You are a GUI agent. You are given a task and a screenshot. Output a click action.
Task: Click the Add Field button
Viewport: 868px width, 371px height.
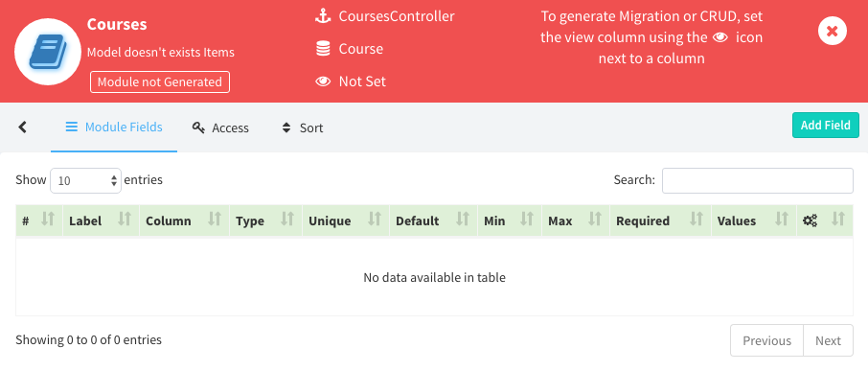click(x=826, y=126)
